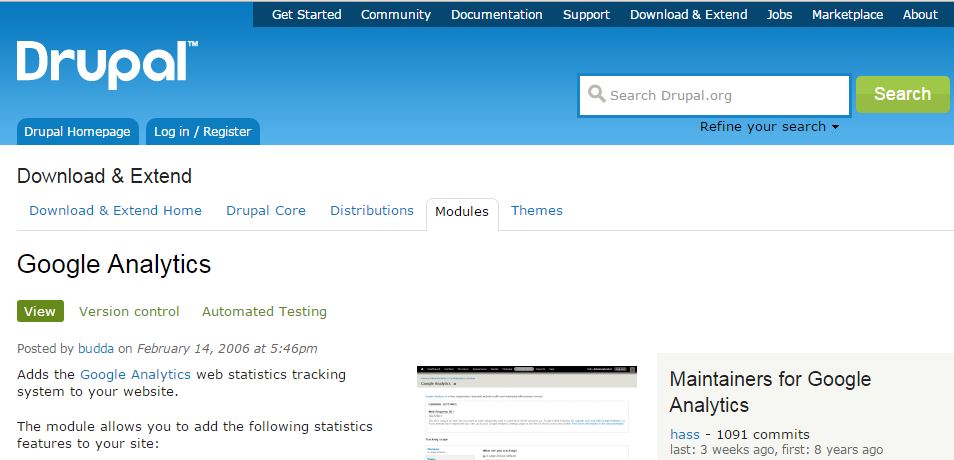The image size is (954, 460).
Task: Click the Download & Extend section heading
Action: pyautogui.click(x=104, y=176)
